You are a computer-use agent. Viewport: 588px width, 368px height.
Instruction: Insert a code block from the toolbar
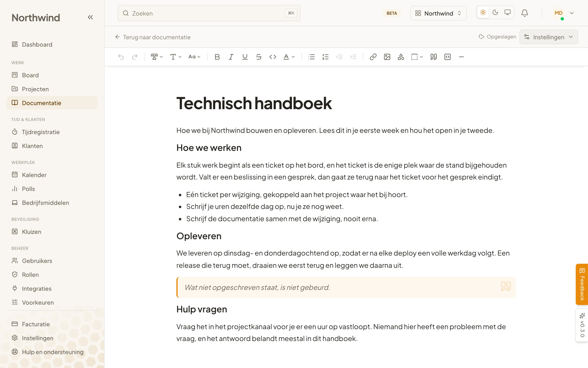tap(447, 57)
